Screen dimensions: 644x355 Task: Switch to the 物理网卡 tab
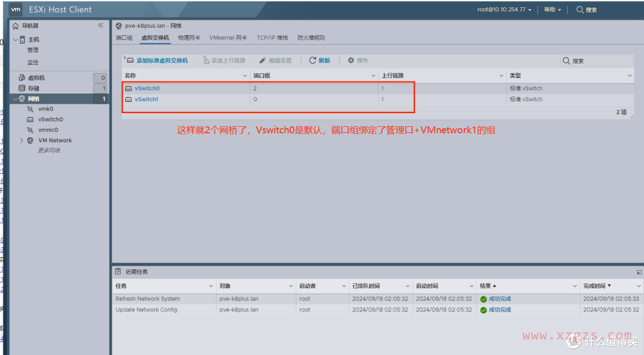tap(189, 37)
